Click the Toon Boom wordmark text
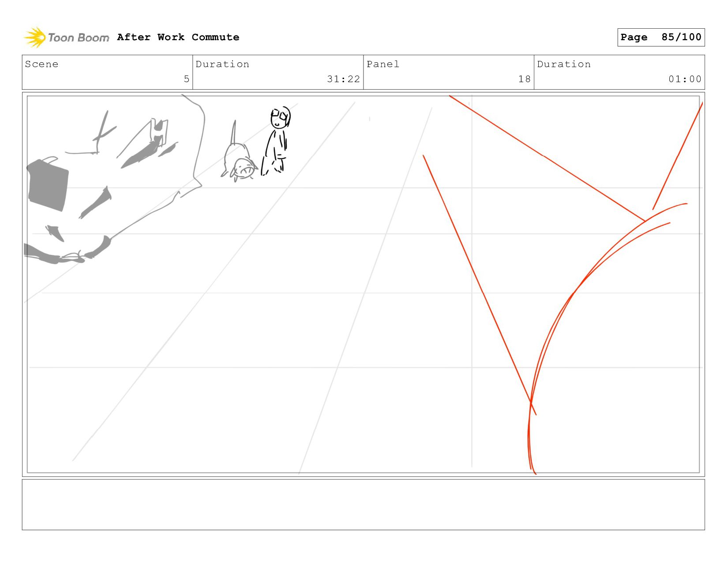 (78, 38)
